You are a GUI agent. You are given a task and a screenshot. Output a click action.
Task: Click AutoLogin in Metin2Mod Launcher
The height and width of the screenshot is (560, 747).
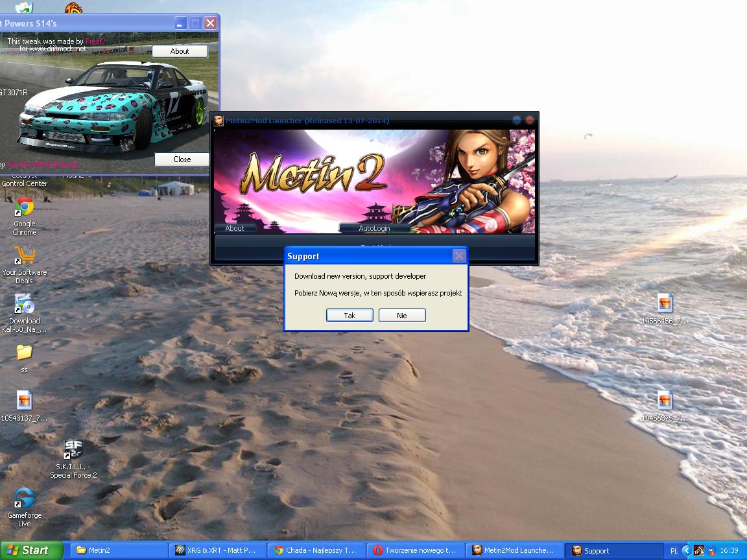374,228
